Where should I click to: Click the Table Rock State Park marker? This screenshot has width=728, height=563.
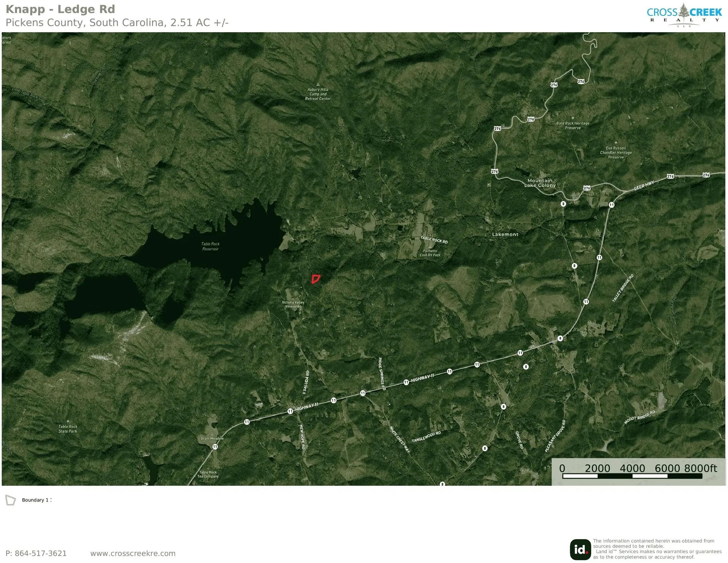(68, 422)
